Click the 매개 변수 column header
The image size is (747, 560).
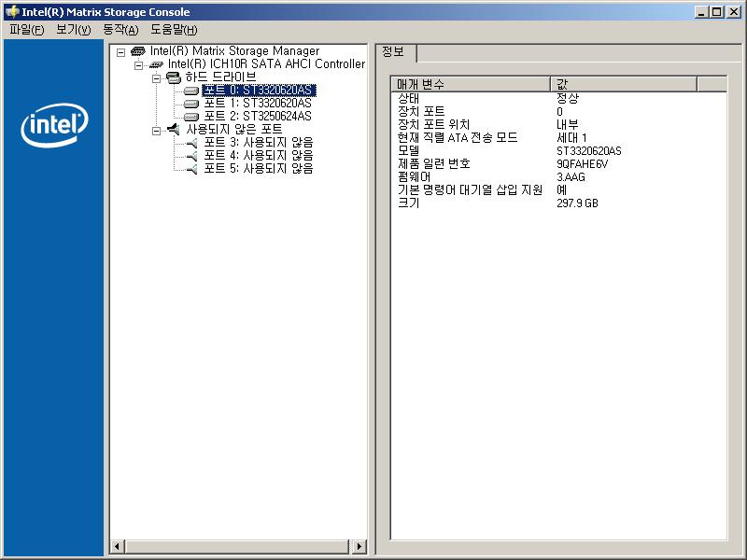pyautogui.click(x=471, y=84)
